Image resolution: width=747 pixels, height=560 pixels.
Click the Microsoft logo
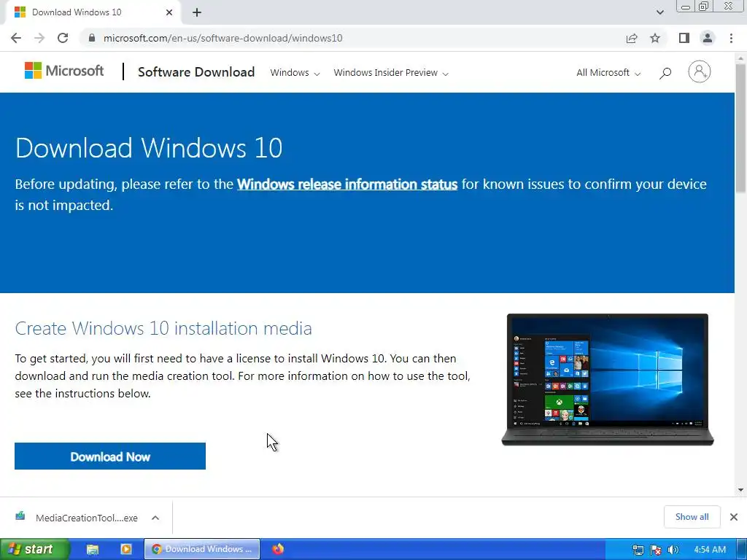point(64,71)
